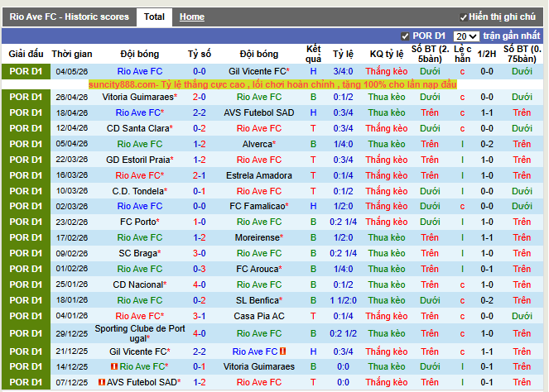Open the 0-0 score on 04/05/26
Viewport: 549px width, 392px height.
[200, 71]
